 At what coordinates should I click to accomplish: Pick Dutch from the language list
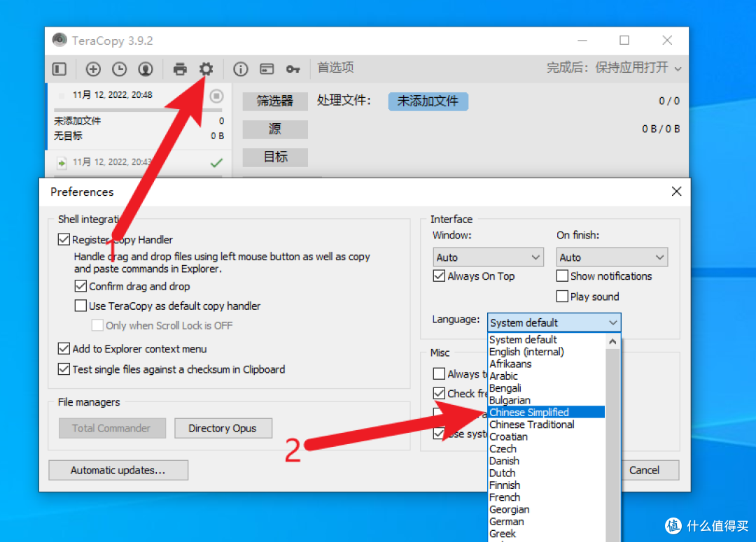546,473
